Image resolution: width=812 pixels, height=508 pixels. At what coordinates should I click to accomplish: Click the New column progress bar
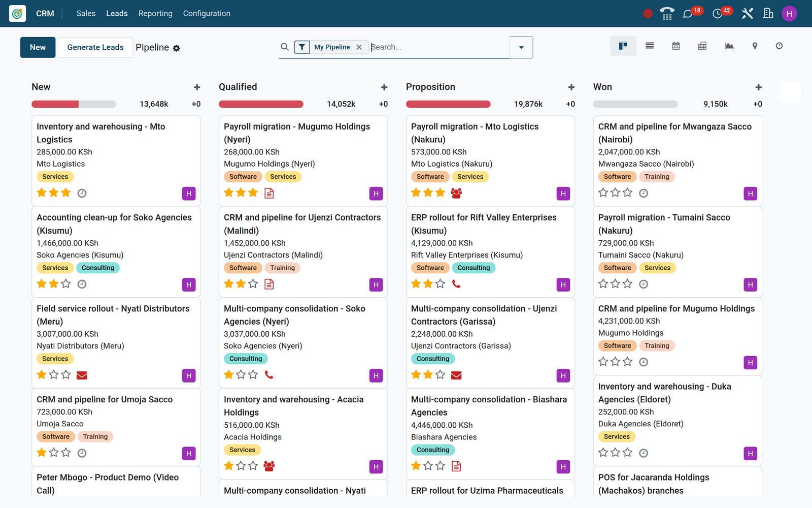coord(74,104)
